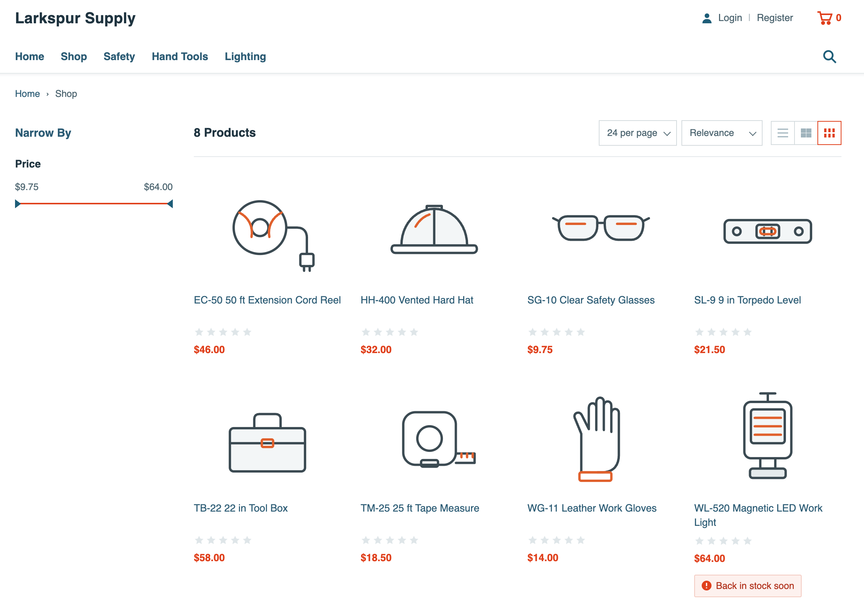This screenshot has width=864, height=616.
Task: Go to the Hand Tools category
Action: click(x=180, y=56)
